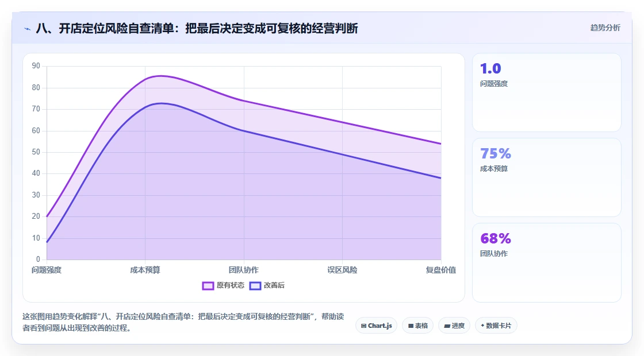Click the 误区风险 x-axis label
The image size is (644, 356).
click(342, 270)
